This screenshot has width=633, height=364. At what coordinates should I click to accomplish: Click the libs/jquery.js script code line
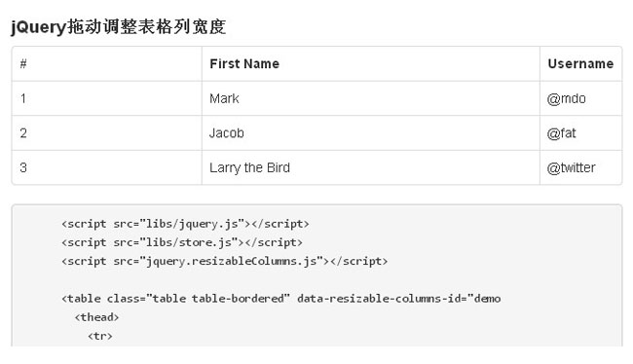185,224
